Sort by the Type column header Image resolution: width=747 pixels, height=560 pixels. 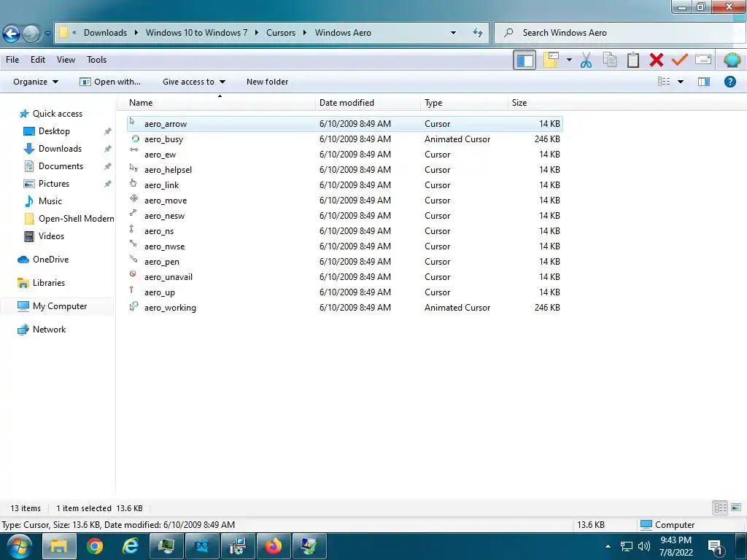(x=465, y=103)
